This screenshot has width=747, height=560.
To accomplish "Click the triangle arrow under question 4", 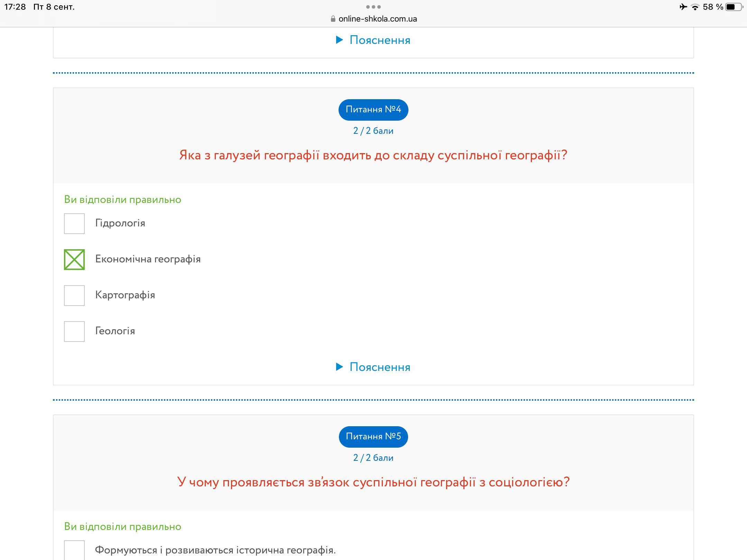I will (339, 367).
